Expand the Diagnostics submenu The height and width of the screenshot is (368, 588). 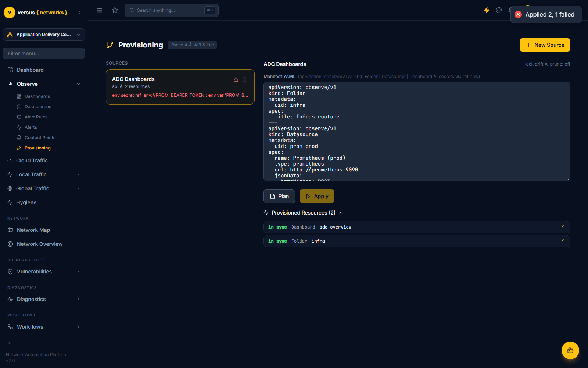[x=78, y=299]
